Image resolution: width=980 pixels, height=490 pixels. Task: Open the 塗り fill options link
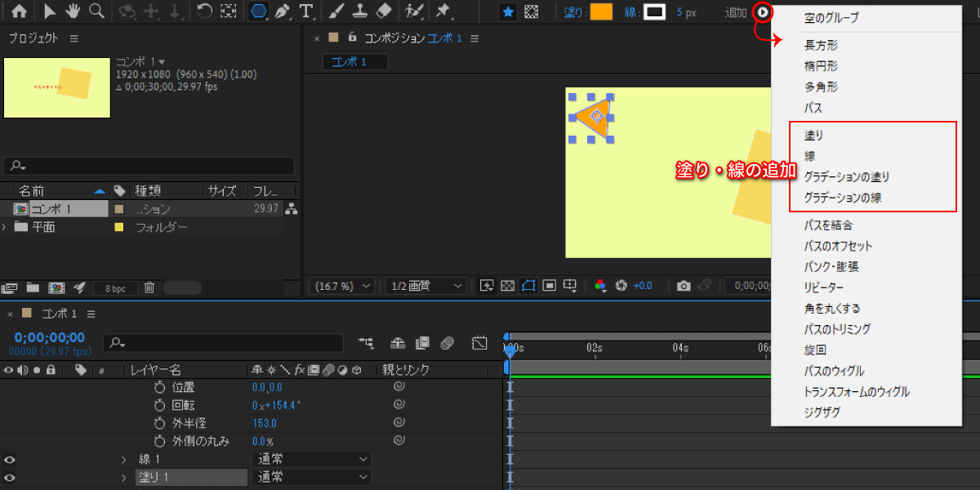coord(573,12)
